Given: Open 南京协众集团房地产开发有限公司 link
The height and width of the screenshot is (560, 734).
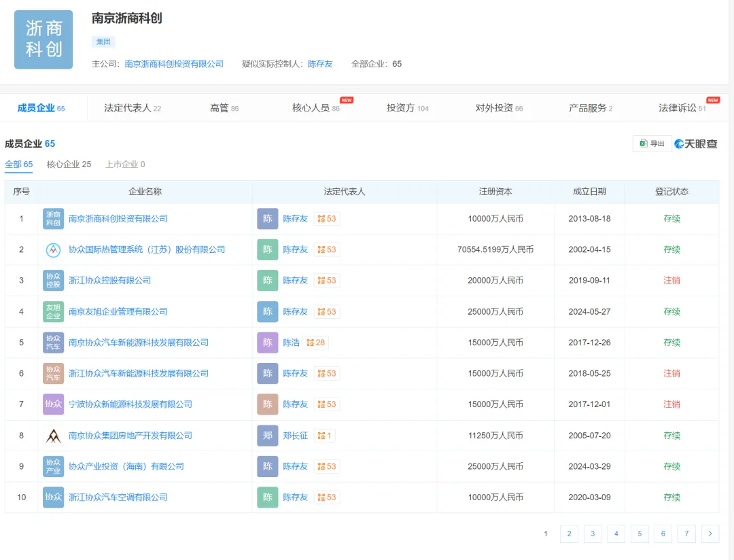Looking at the screenshot, I should pyautogui.click(x=130, y=436).
